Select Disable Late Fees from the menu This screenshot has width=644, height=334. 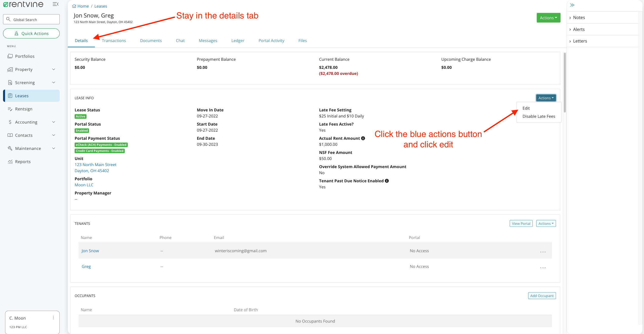(539, 116)
